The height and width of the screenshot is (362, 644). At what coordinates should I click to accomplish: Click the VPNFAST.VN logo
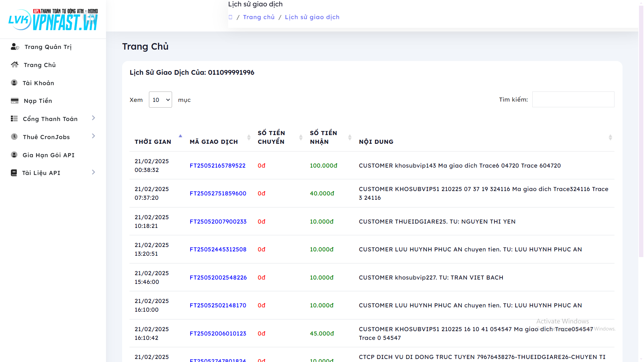coord(53,19)
